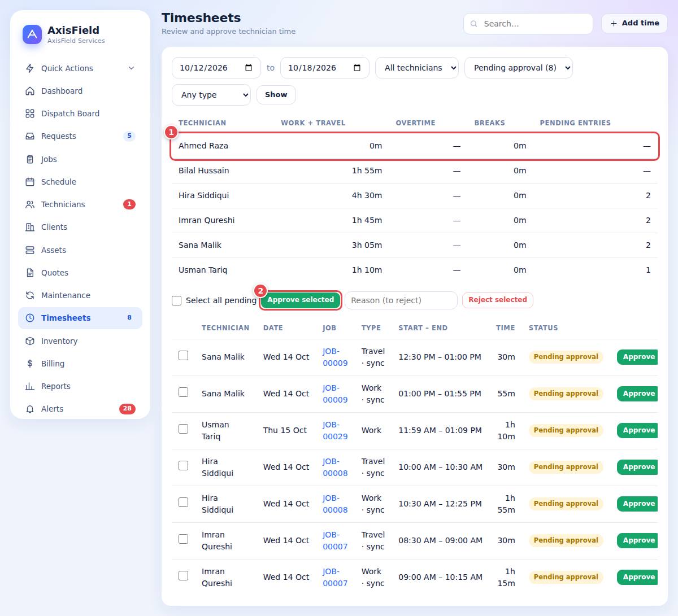Go to the Reports page
Screen dimensions: 678x616
click(x=80, y=386)
